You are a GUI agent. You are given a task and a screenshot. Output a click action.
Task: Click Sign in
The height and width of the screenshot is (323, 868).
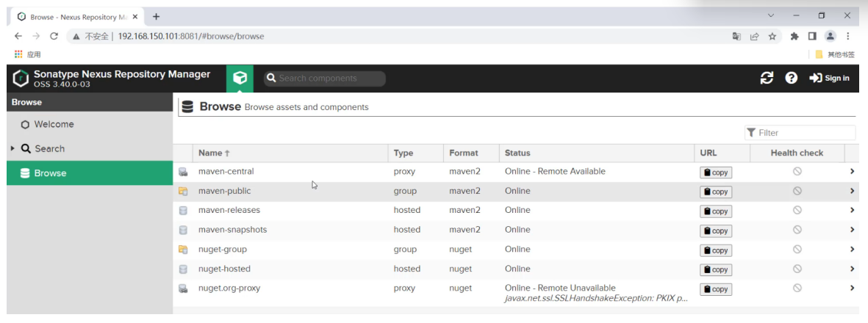click(829, 78)
